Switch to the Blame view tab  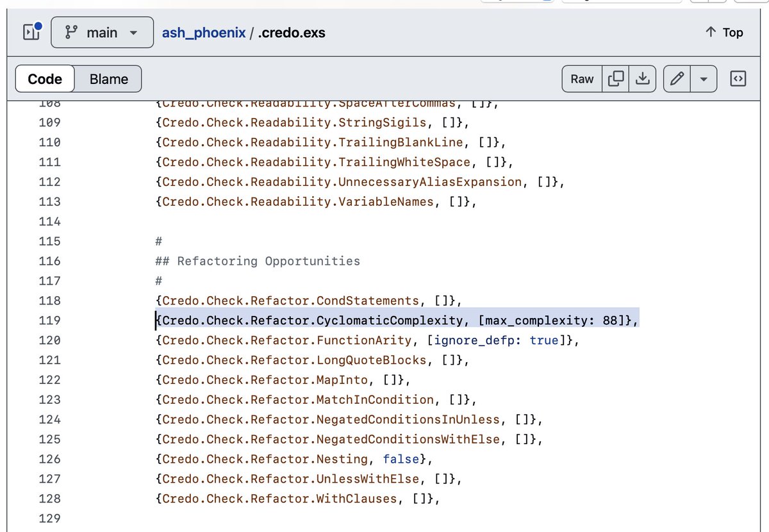coord(108,79)
